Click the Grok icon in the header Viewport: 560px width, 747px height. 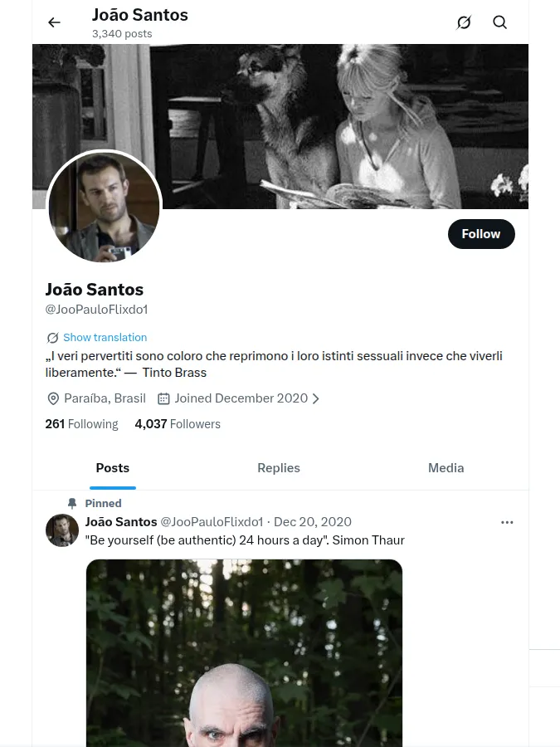(x=463, y=22)
